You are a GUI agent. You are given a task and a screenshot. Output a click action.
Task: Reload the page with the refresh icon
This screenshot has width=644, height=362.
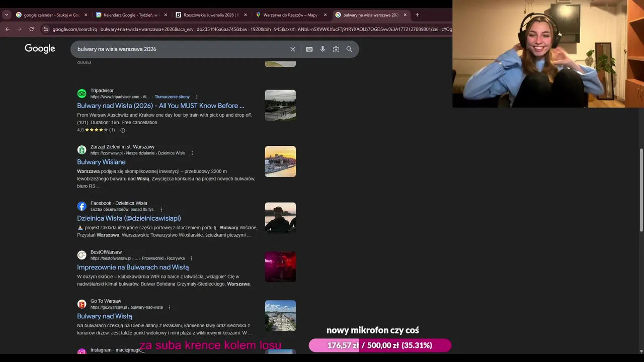tap(31, 29)
